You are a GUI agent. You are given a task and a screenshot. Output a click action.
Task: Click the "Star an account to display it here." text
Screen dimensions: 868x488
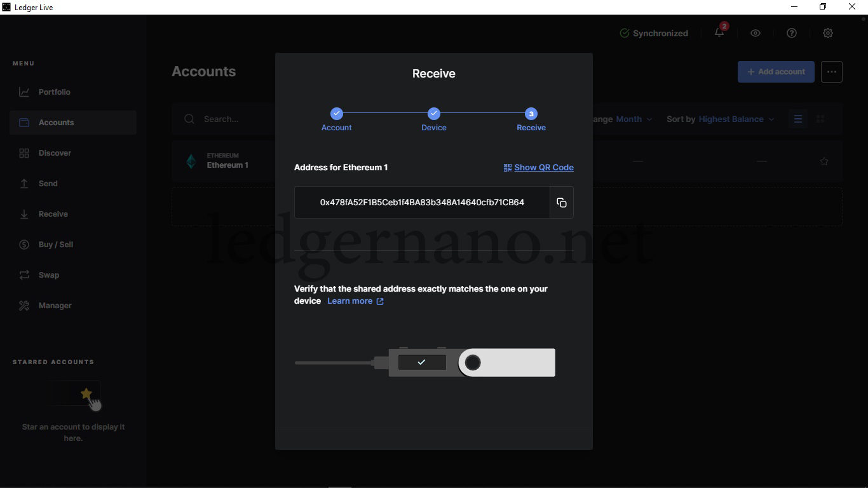pos(73,433)
